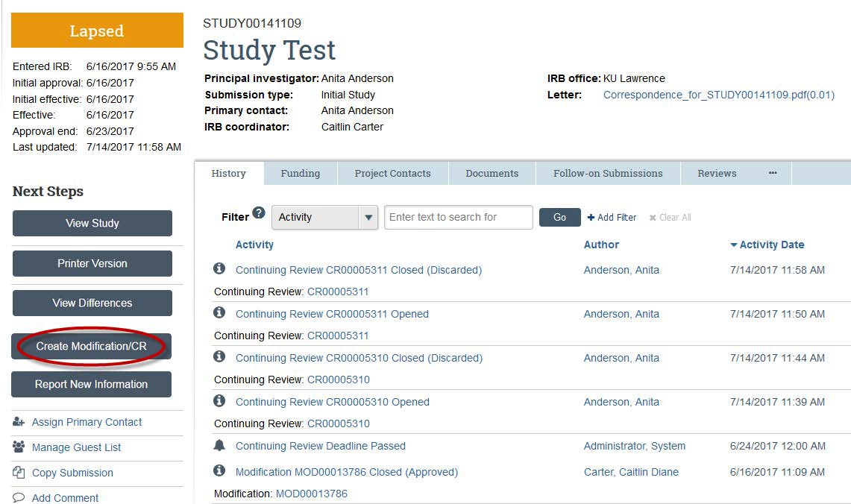Click author Anderson, Anita at 11:50 AM
The height and width of the screenshot is (504, 851).
tap(621, 314)
